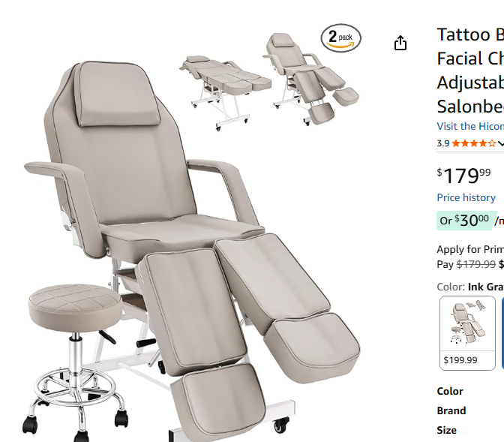
Task: Click the $30.00 monthly payment offer
Action: point(465,221)
